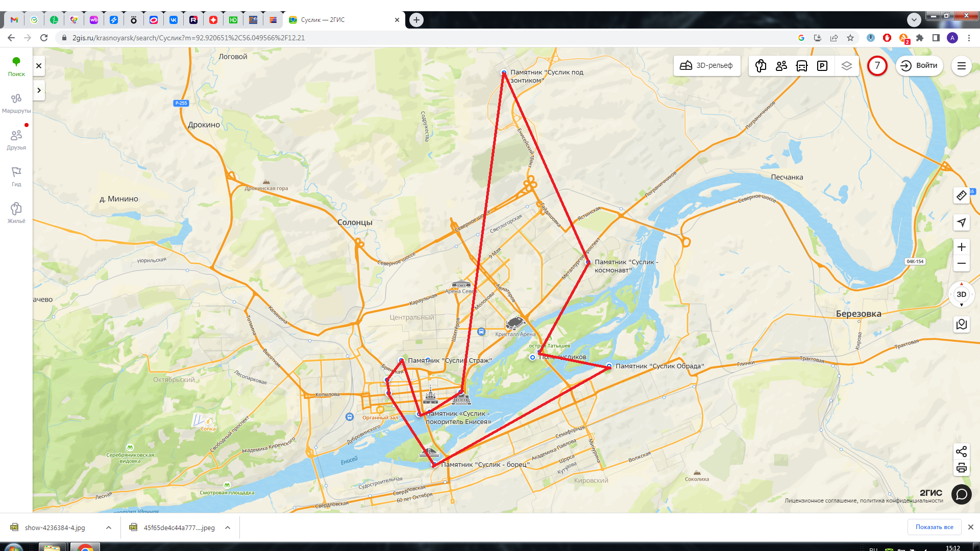Select the Памятник "Суслик под зонтиком" marker
This screenshot has width=980, height=551.
coord(504,73)
